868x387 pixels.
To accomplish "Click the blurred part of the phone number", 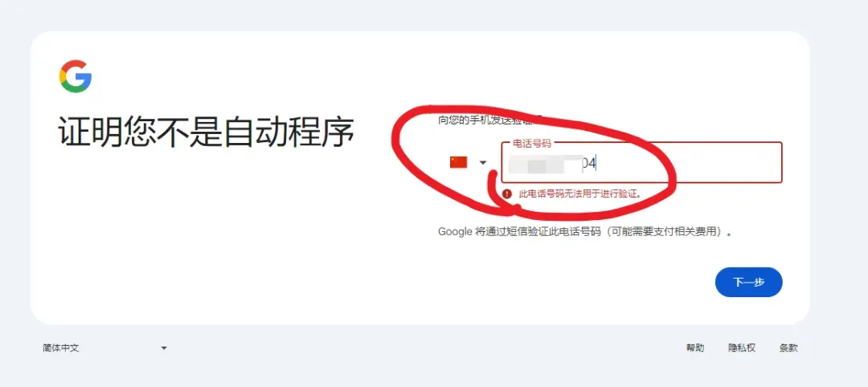I will coord(545,165).
